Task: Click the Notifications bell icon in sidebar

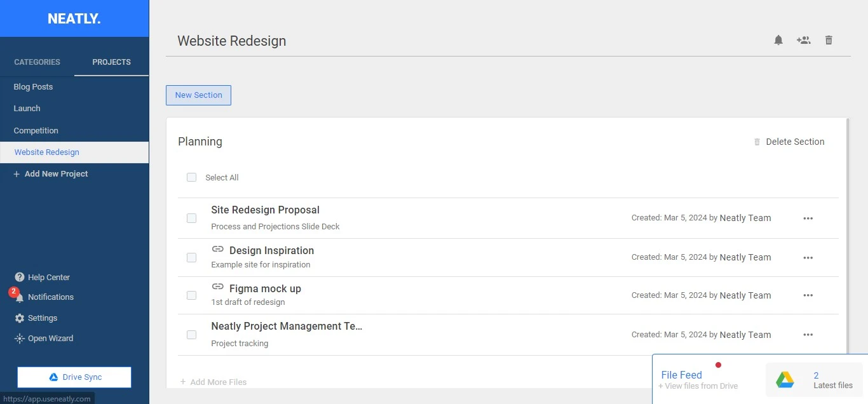Action: (x=20, y=297)
